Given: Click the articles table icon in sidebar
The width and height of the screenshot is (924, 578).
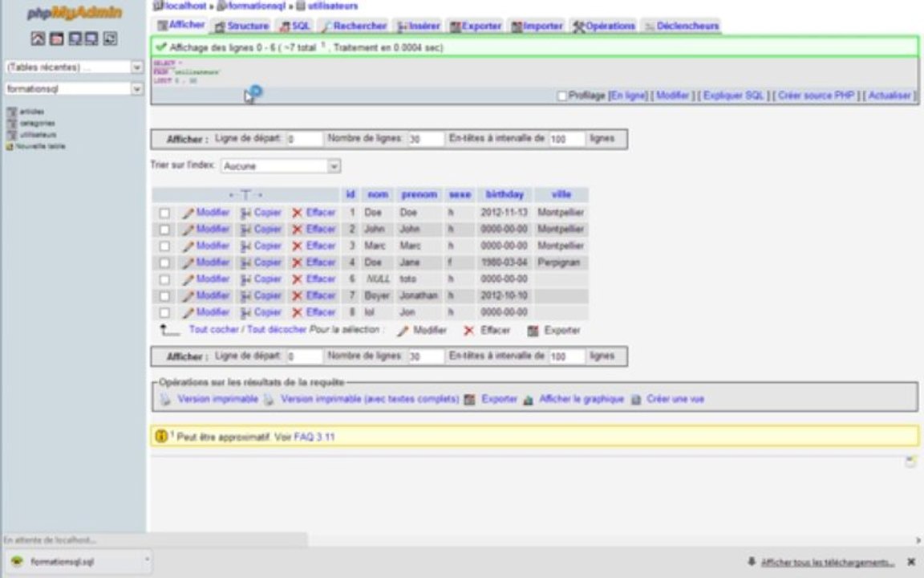Looking at the screenshot, I should tap(12, 112).
